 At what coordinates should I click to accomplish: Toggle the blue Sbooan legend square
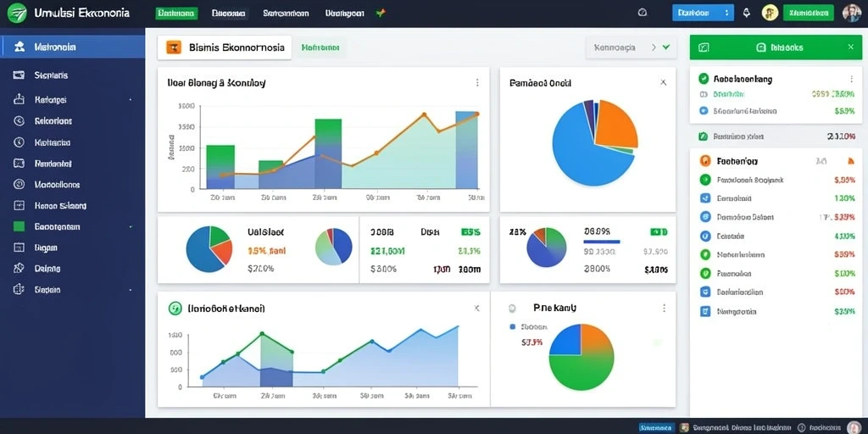click(x=512, y=326)
